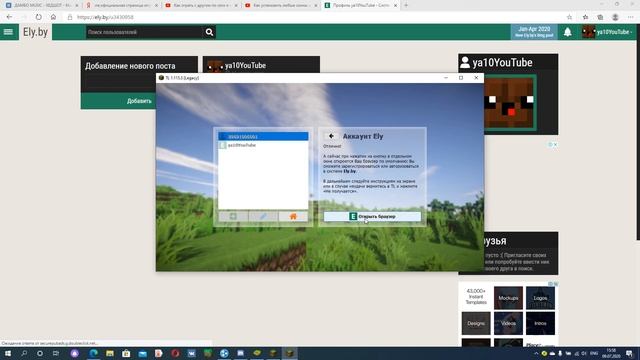Viewport: 640px width, 360px height.
Task: Click the launcher window's title bar icon
Action: point(161,78)
